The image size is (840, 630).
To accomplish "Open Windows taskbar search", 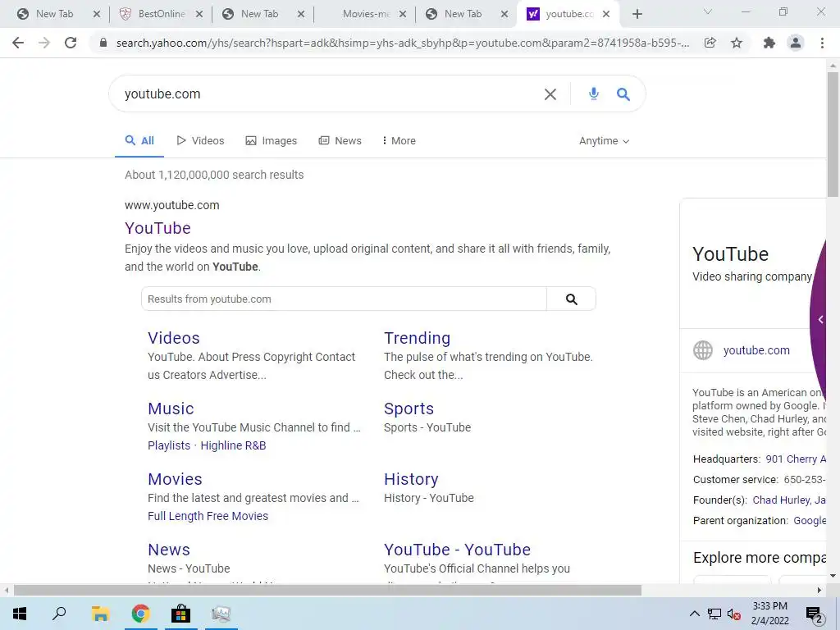I will [59, 614].
